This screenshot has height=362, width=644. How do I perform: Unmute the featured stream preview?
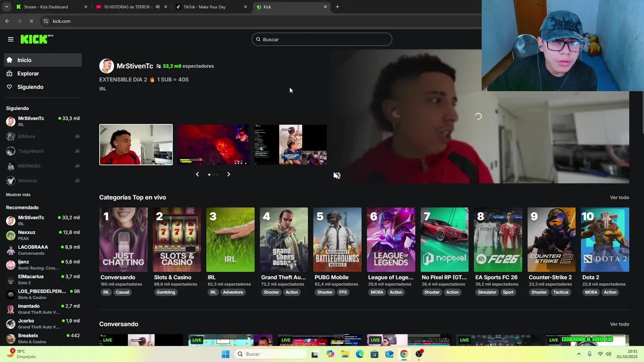pos(337,175)
